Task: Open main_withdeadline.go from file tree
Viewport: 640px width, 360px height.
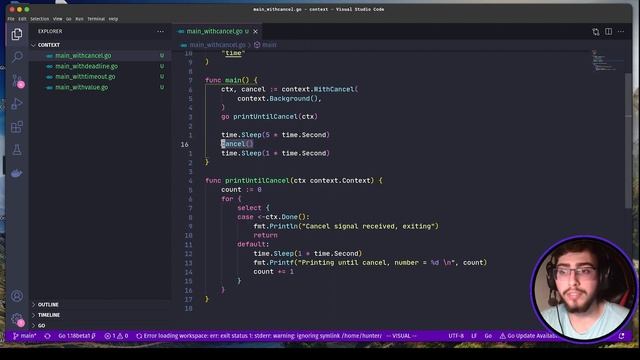Action: point(100,66)
